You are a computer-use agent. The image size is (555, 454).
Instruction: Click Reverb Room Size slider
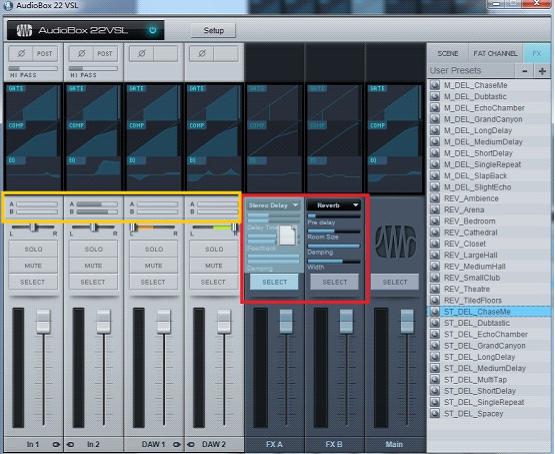click(334, 231)
